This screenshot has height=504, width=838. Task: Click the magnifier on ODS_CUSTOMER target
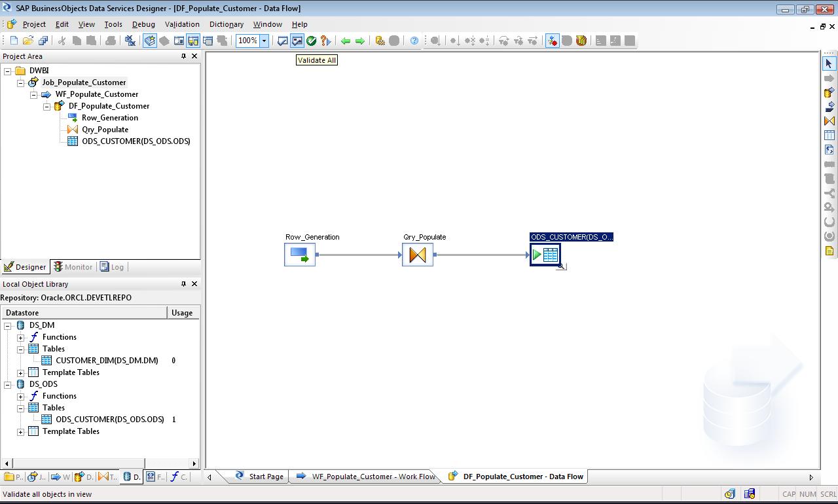click(x=562, y=266)
